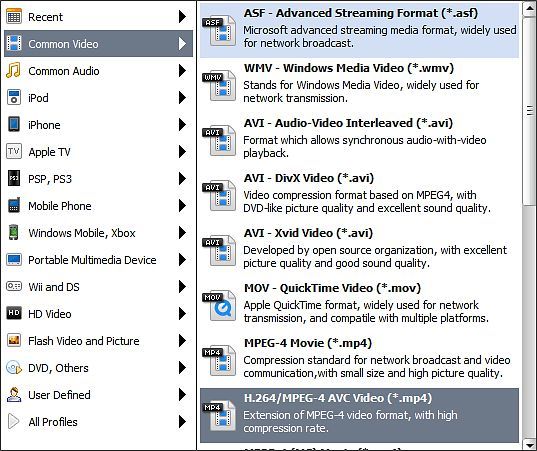Image resolution: width=537 pixels, height=451 pixels.
Task: Click the Apple TV icon
Action: tap(14, 151)
